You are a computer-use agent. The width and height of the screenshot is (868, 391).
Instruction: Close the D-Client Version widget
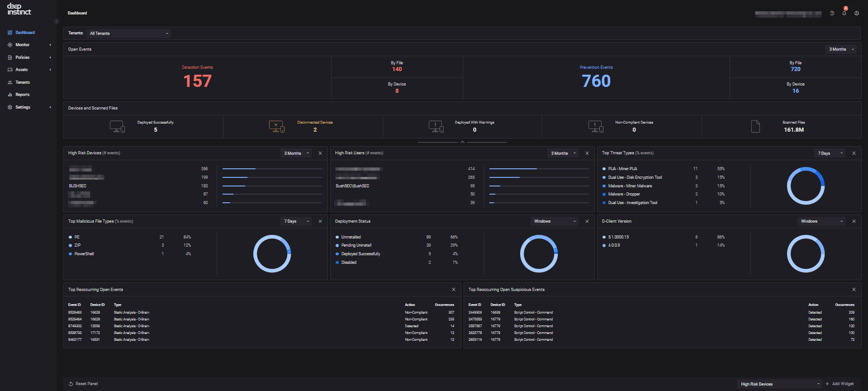tap(854, 221)
